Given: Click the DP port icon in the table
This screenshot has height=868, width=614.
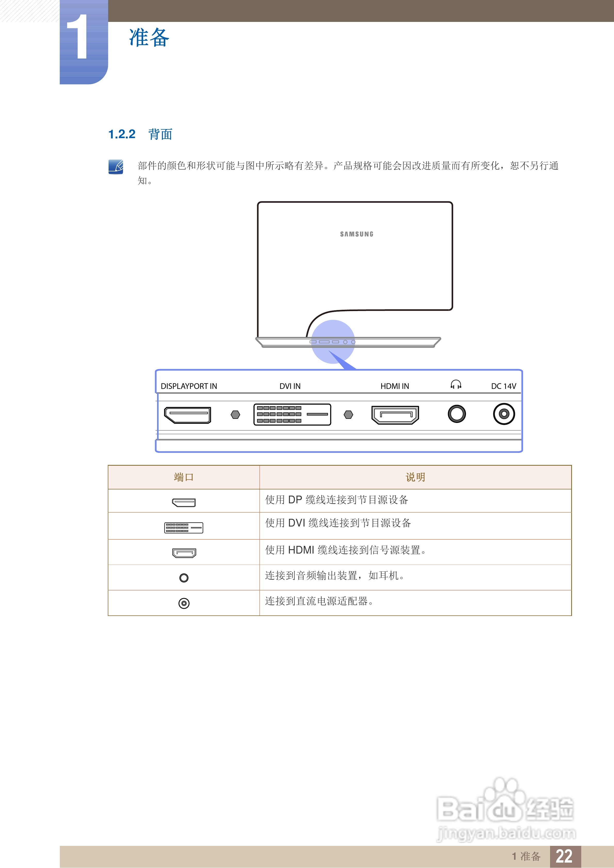Looking at the screenshot, I should [x=184, y=503].
